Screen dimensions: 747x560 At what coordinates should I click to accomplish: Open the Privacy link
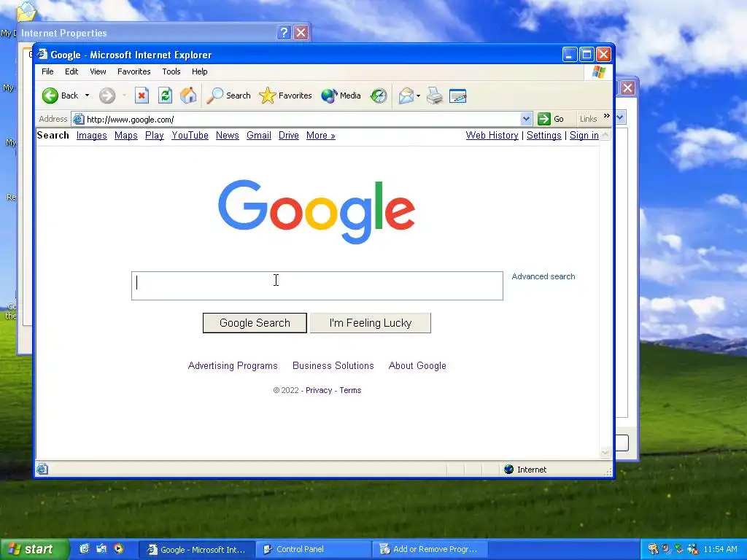319,391
